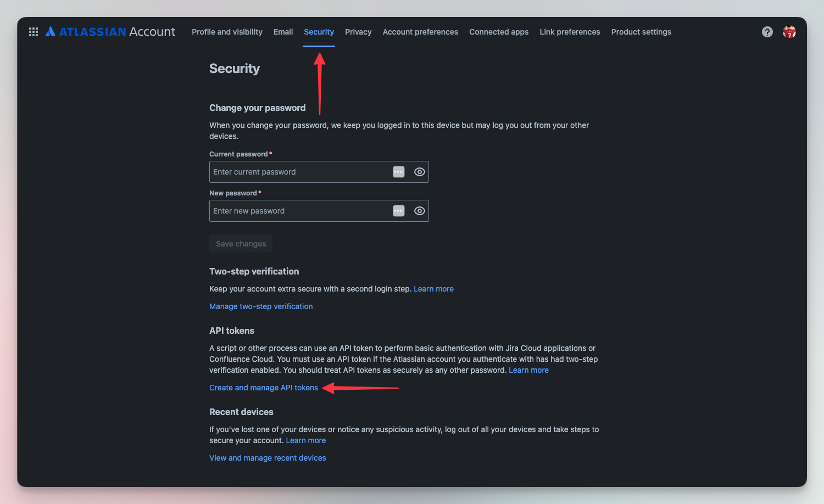Open the help question mark icon
This screenshot has width=824, height=504.
click(767, 32)
